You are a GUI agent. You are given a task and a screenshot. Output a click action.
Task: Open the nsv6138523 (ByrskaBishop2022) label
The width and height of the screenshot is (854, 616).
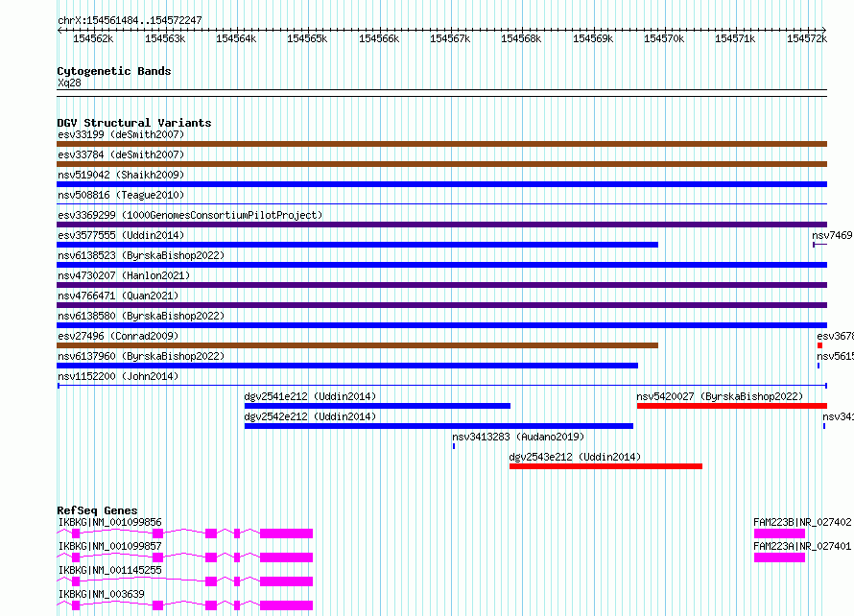(141, 255)
